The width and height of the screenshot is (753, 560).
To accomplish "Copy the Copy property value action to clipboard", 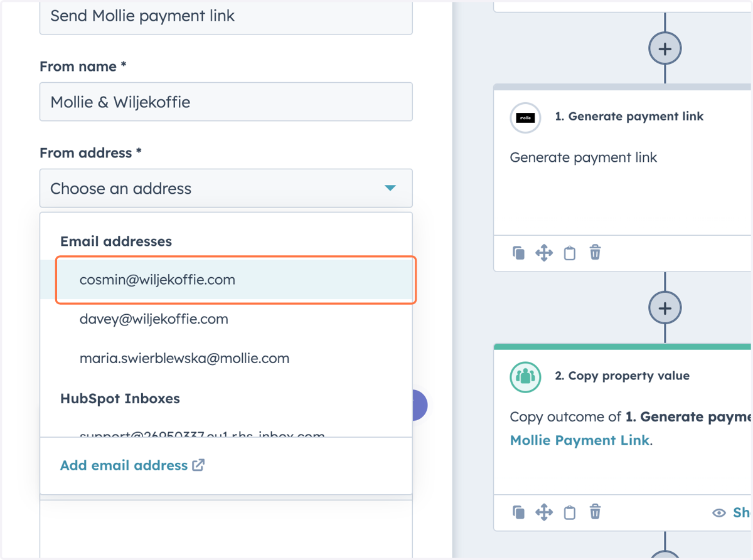I will click(x=570, y=512).
